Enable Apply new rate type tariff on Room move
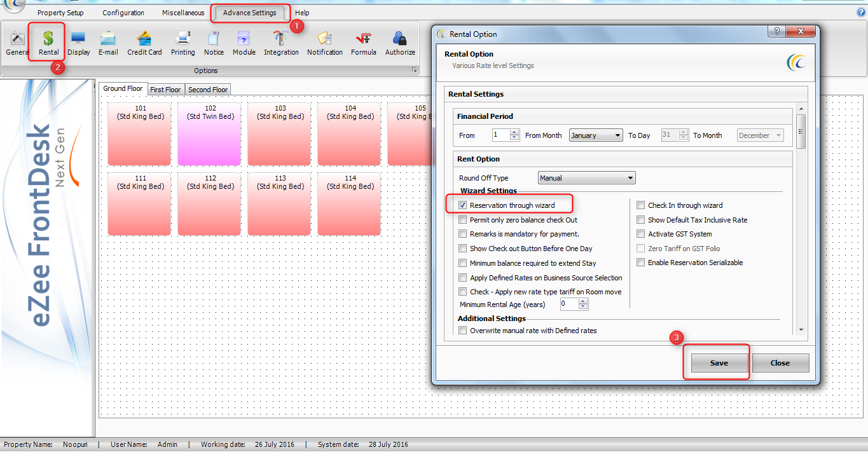 pos(463,292)
